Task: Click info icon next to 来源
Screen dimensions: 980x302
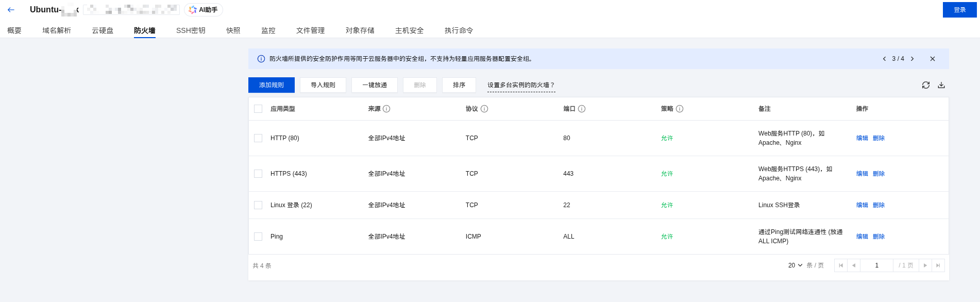Action: point(386,109)
